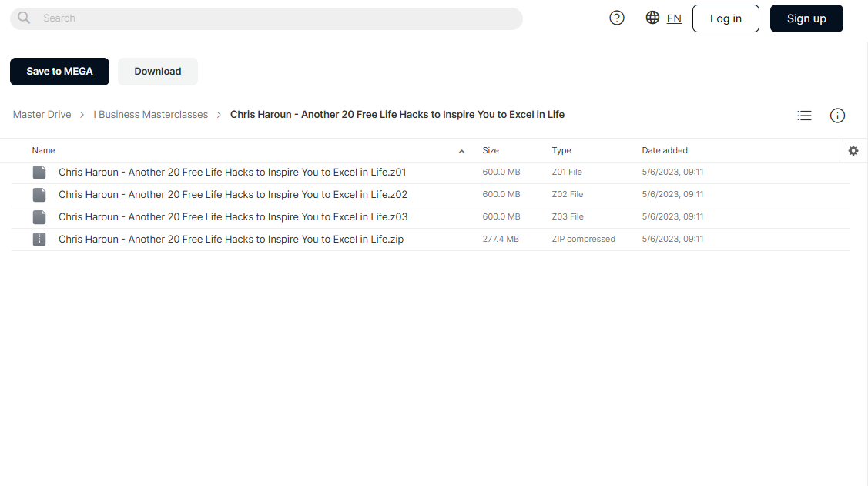Click the Z01 File type cell
The image size is (868, 486).
(567, 173)
